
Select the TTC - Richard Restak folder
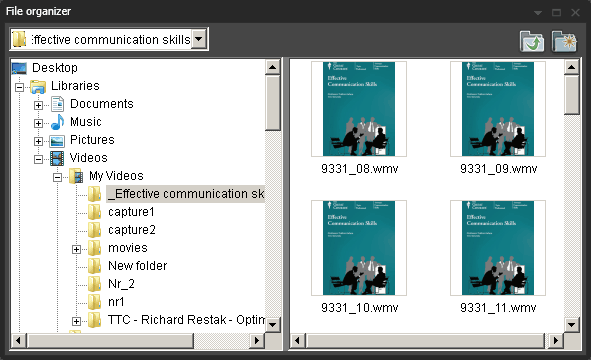coord(187,320)
